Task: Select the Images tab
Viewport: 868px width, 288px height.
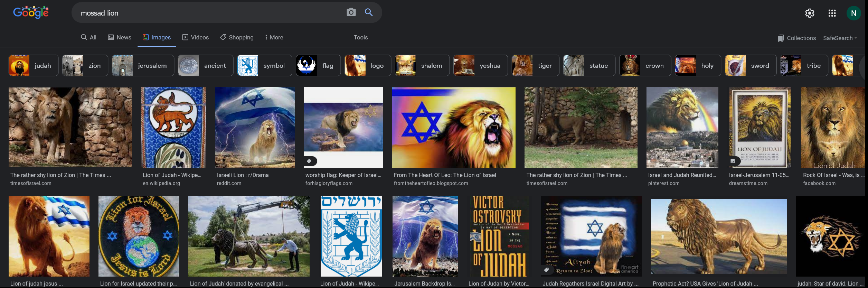Action: [x=157, y=37]
